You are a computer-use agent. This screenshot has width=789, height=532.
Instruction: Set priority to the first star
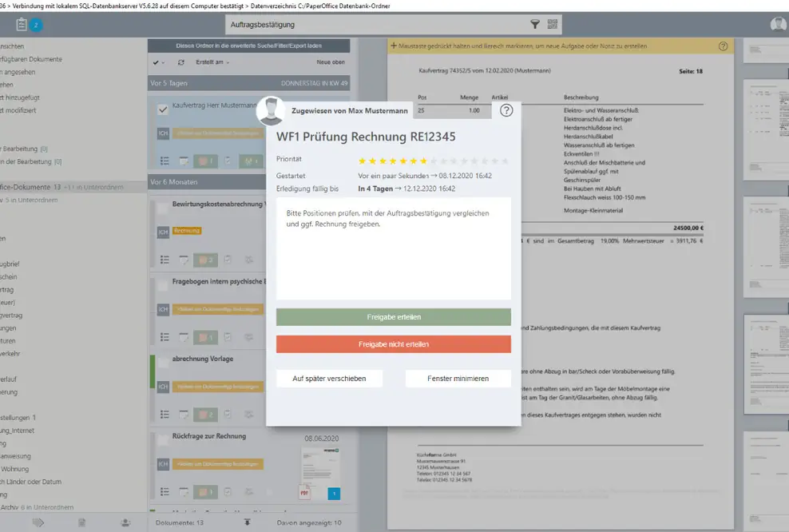(362, 161)
